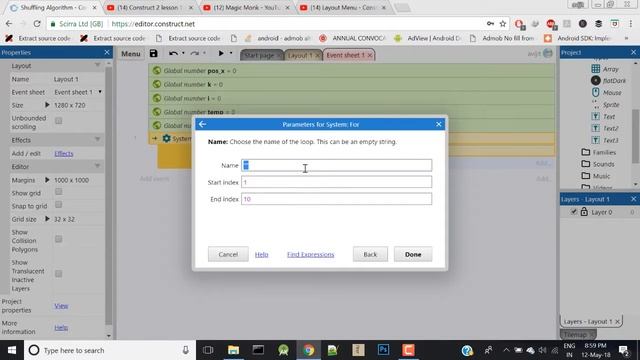
Task: Enable Show grid checkbox
Action: click(x=58, y=191)
